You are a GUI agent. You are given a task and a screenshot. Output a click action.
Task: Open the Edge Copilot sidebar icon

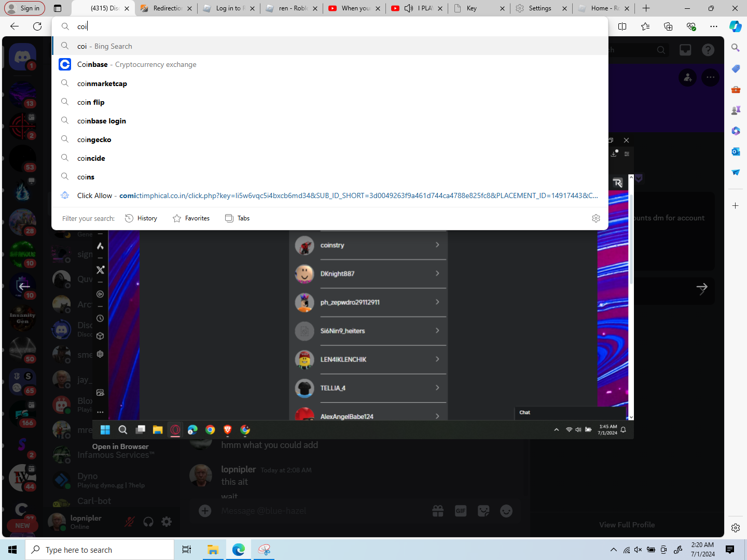735,26
